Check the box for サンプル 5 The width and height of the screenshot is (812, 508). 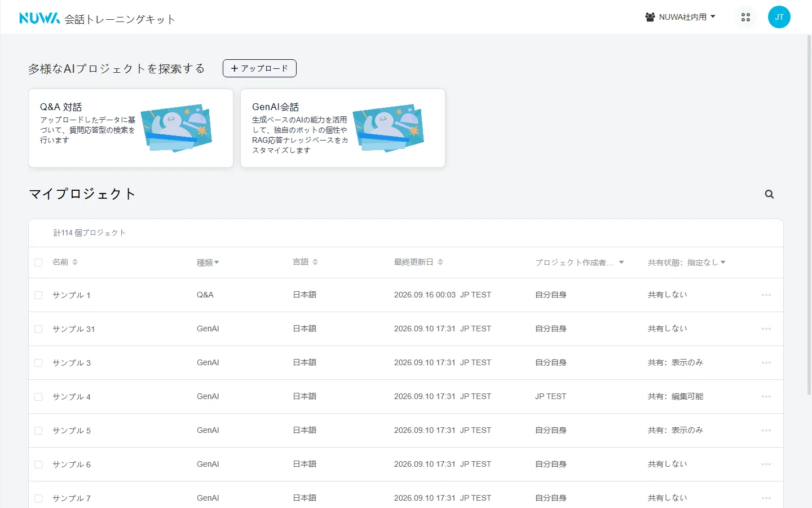tap(38, 431)
